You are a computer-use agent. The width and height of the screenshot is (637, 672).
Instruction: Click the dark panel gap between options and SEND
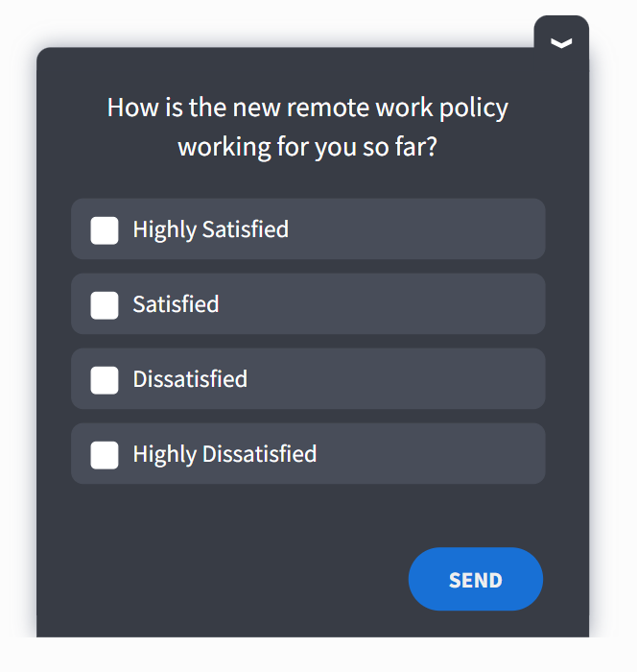pyautogui.click(x=307, y=515)
